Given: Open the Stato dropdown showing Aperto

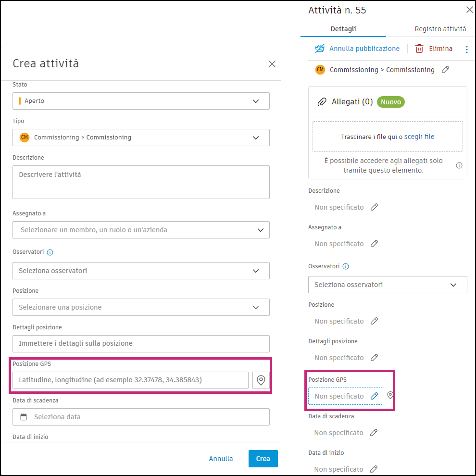Looking at the screenshot, I should 141,101.
